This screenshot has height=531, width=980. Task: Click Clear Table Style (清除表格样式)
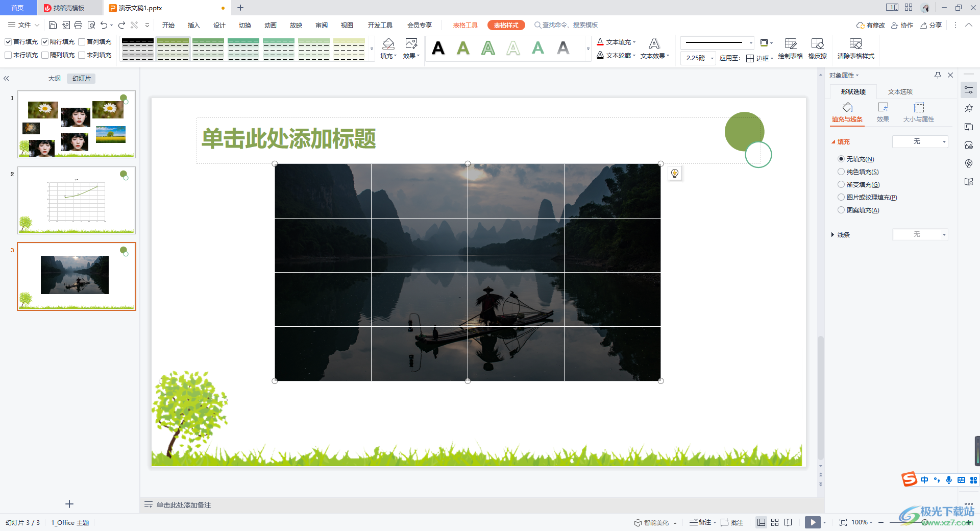point(856,49)
